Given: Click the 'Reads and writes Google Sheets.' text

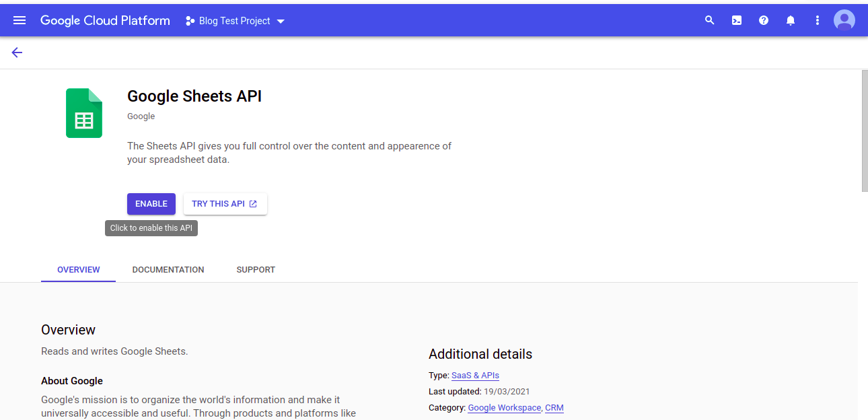Looking at the screenshot, I should (114, 351).
